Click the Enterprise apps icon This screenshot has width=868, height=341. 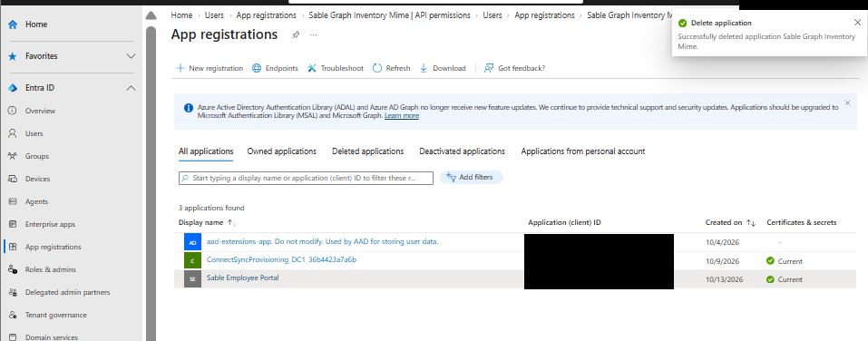click(x=12, y=224)
